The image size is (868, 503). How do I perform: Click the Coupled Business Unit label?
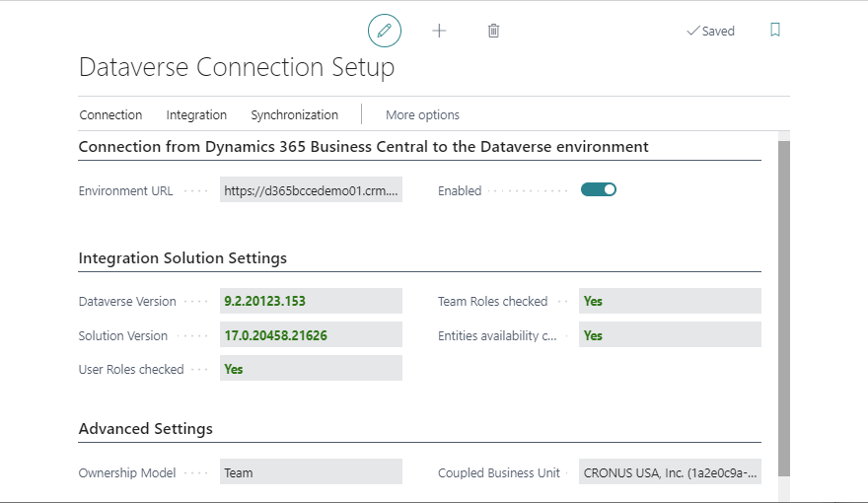click(x=499, y=473)
